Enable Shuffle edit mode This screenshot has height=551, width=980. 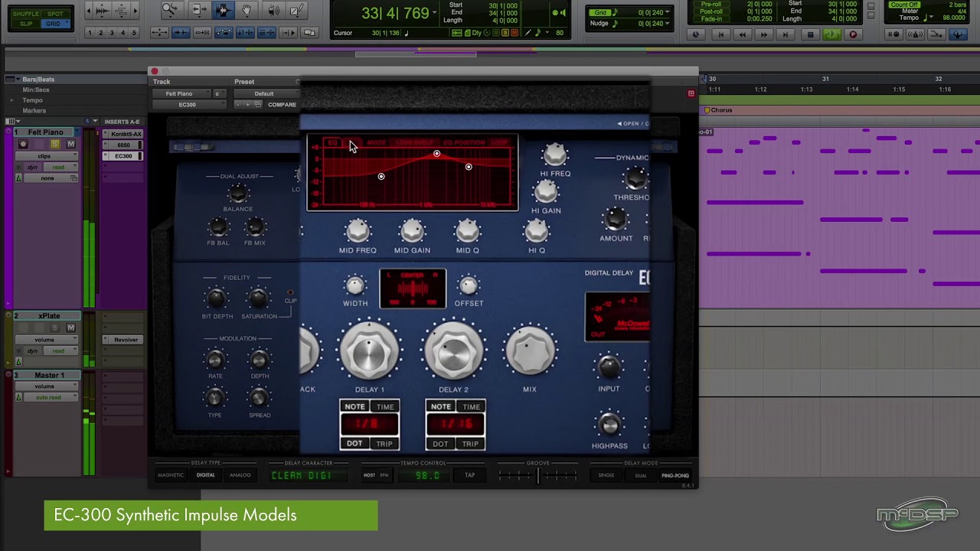coord(26,14)
